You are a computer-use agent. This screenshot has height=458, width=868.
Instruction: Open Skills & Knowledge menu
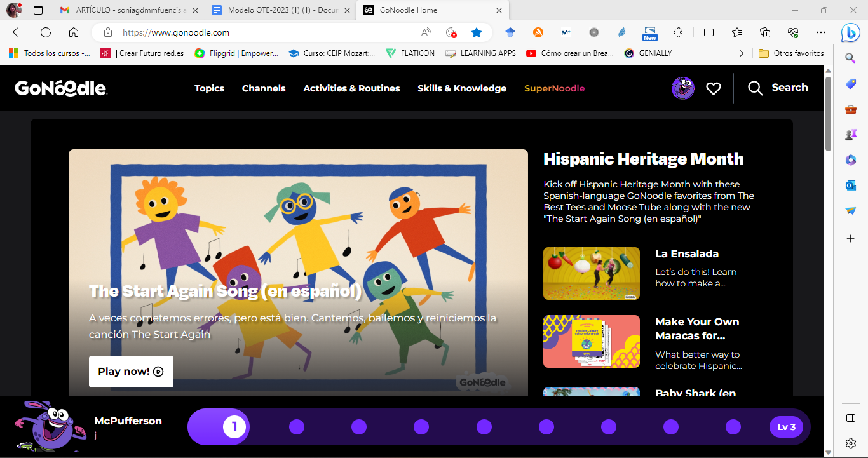pos(462,88)
